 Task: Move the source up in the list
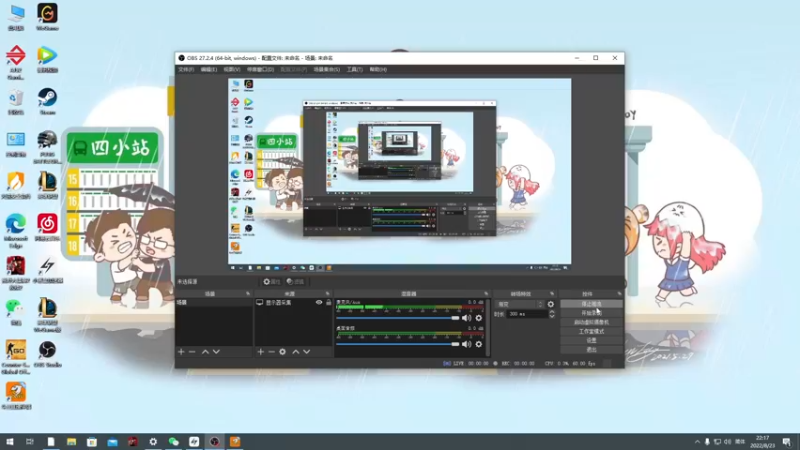(295, 352)
